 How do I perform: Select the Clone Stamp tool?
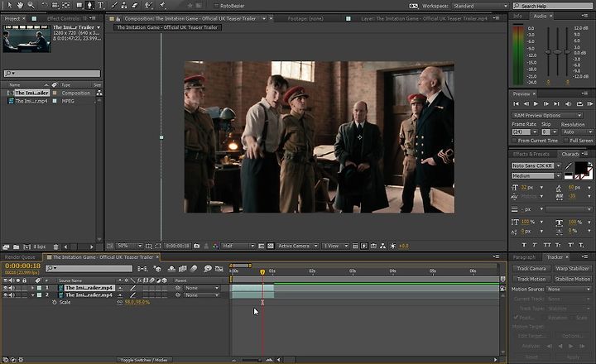tap(124, 5)
